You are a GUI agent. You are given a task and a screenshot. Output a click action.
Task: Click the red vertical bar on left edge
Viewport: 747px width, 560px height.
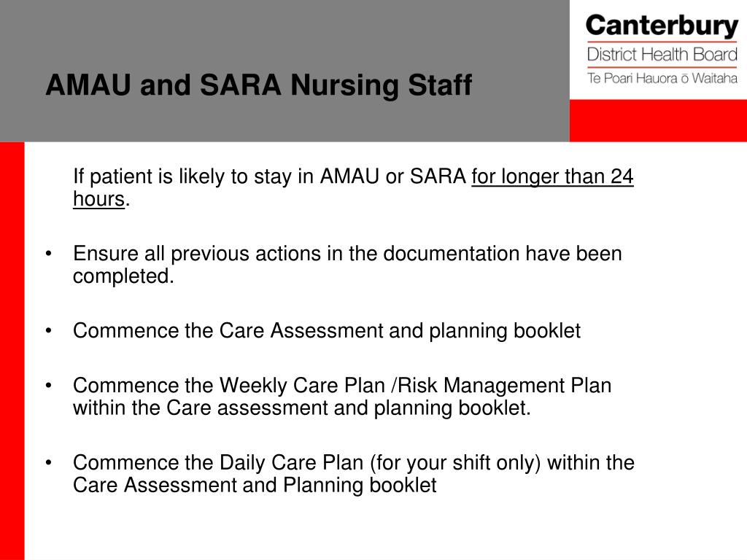point(12,351)
